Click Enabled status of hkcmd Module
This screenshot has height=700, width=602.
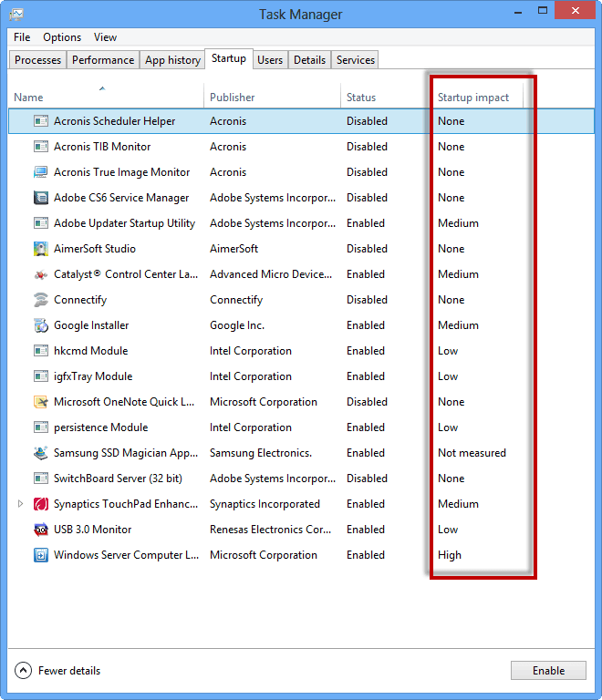366,351
